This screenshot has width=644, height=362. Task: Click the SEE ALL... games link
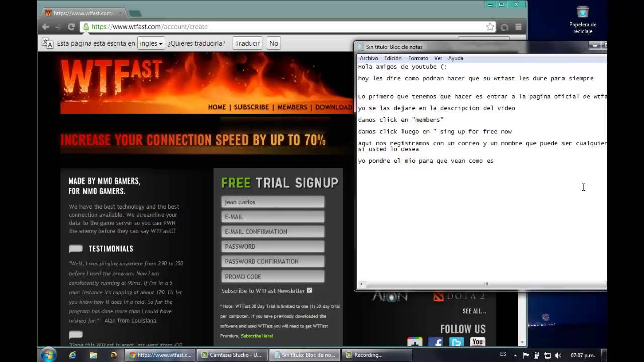pos(474,311)
